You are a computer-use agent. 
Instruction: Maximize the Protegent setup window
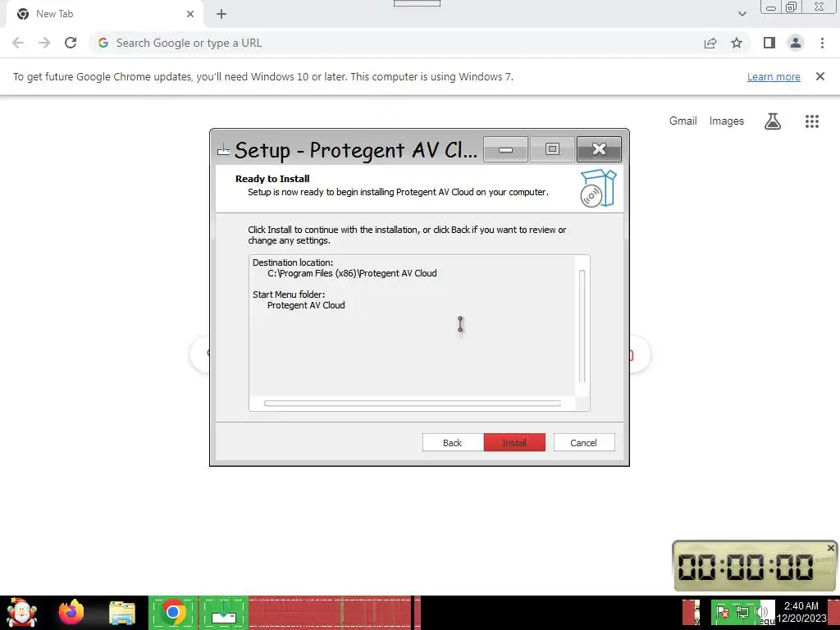[x=552, y=149]
